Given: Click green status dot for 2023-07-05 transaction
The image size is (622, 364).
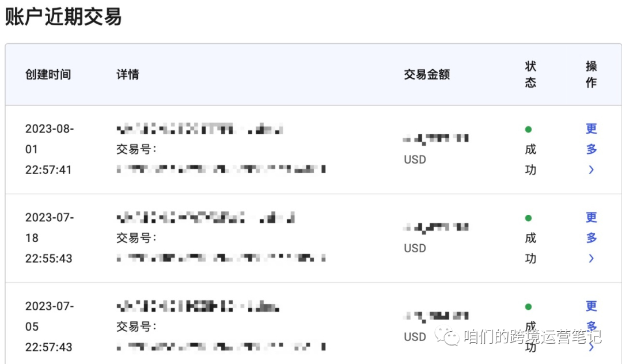Looking at the screenshot, I should (528, 307).
